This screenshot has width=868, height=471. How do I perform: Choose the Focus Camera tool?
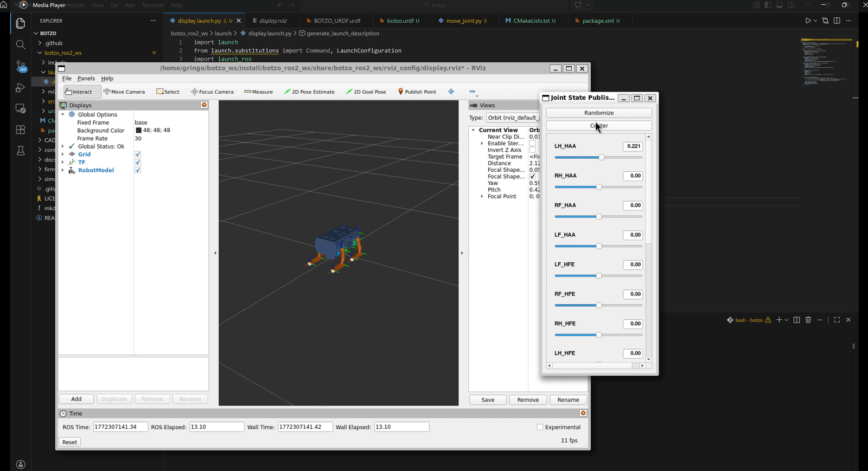(x=212, y=92)
